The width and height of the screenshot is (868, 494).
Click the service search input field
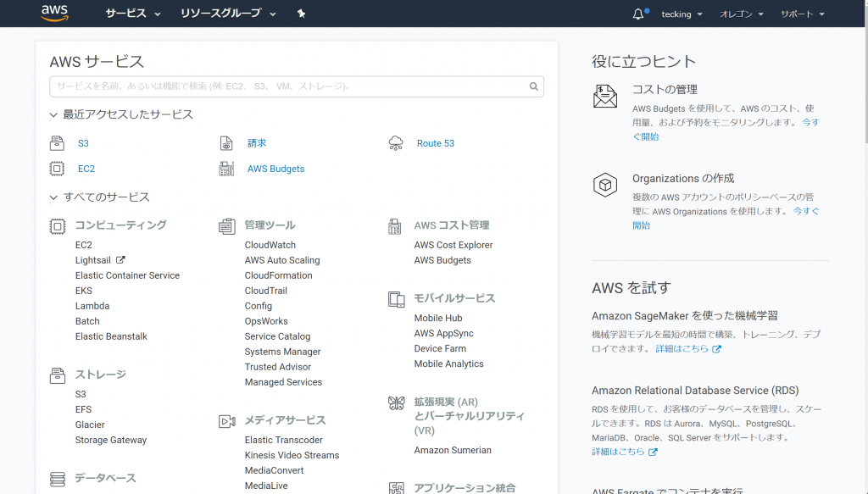297,86
